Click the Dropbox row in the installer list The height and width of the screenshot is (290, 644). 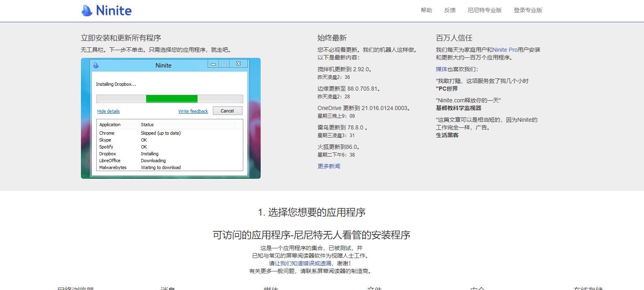point(170,154)
